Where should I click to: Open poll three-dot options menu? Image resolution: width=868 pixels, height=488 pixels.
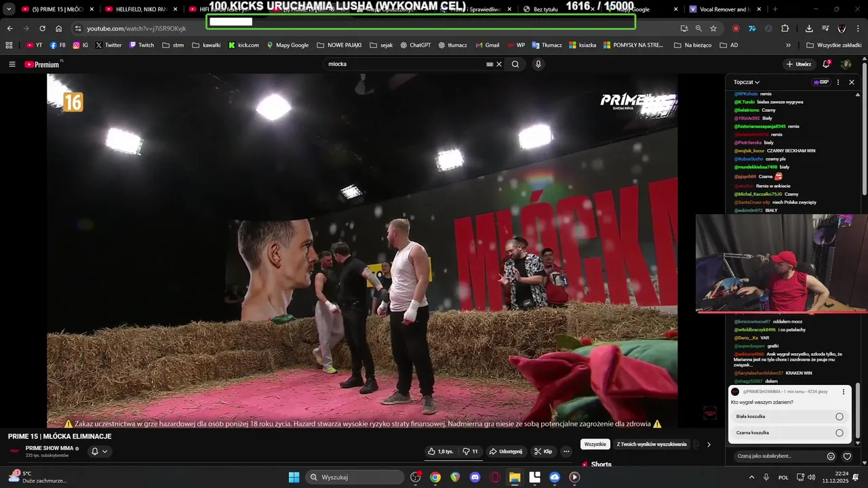[844, 392]
